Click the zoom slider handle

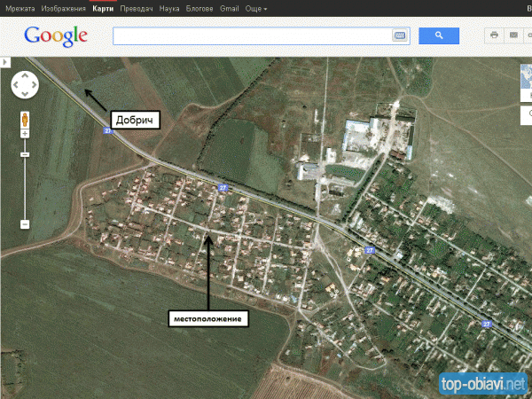point(25,154)
